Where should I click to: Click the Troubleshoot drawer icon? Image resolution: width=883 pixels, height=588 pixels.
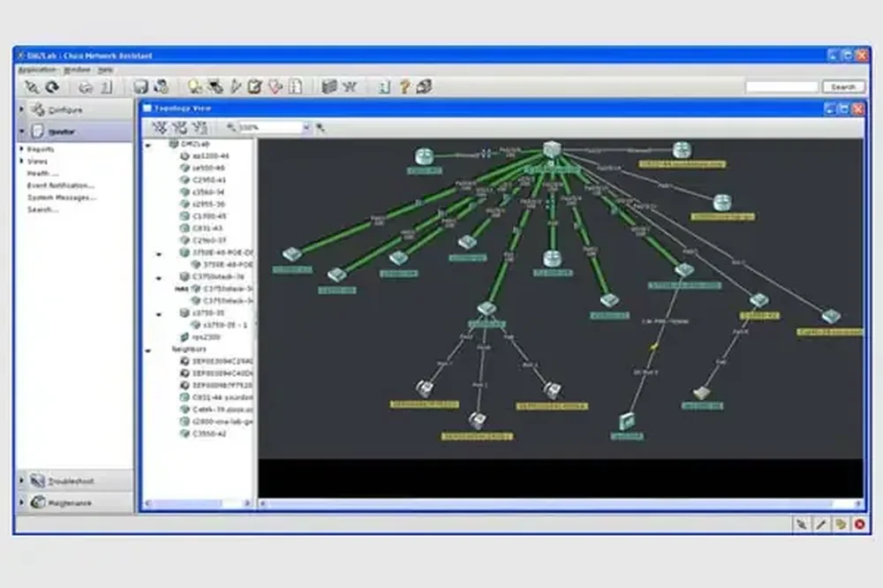tap(36, 481)
